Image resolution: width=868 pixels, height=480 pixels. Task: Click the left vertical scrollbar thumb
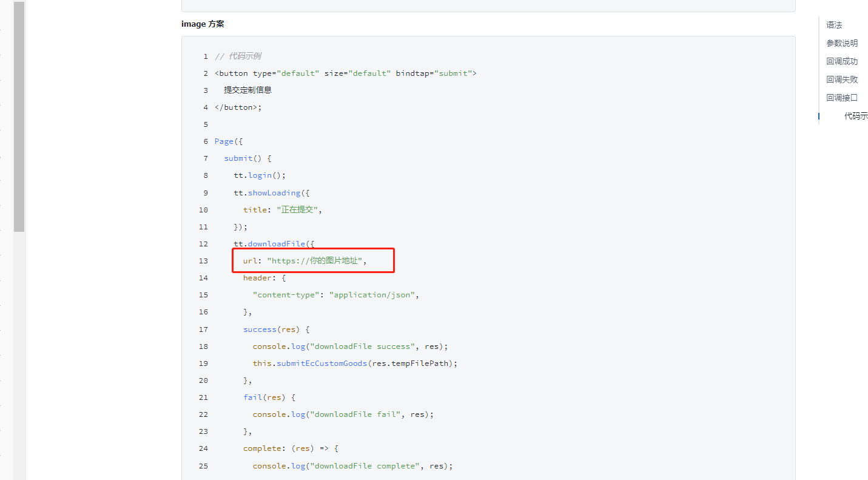click(19, 115)
